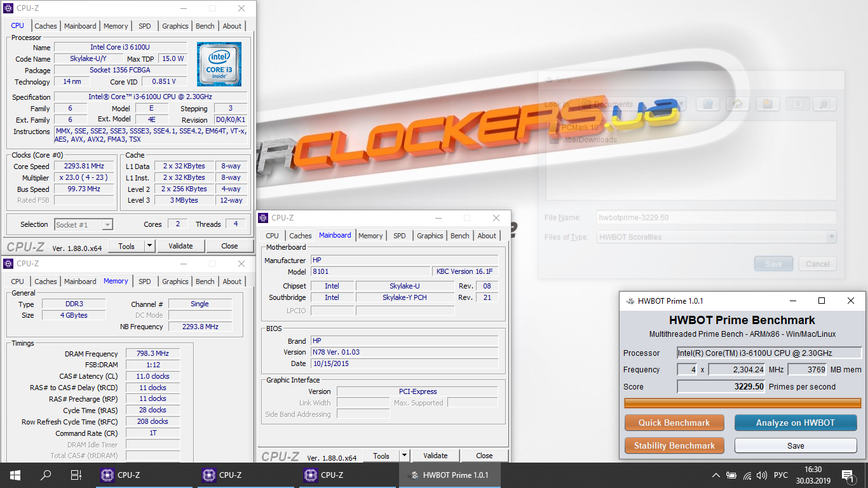Click HWBOT icon in HWBOT Prime title bar
Screen dimensions: 868x488
[630, 301]
